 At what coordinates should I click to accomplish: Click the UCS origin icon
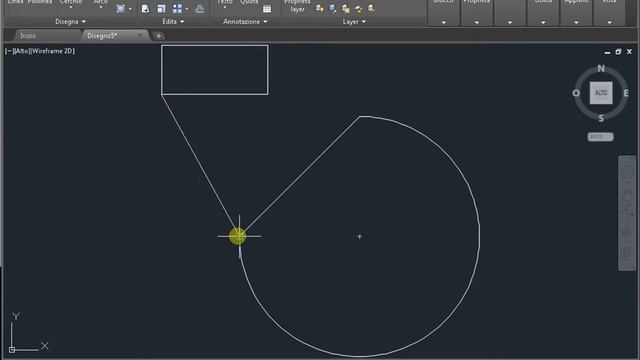(x=12, y=349)
